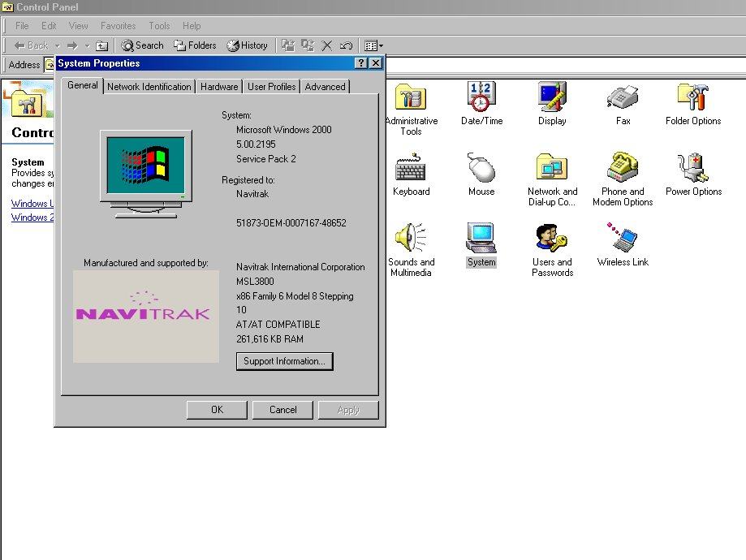Open the Favorites menu

click(x=118, y=26)
